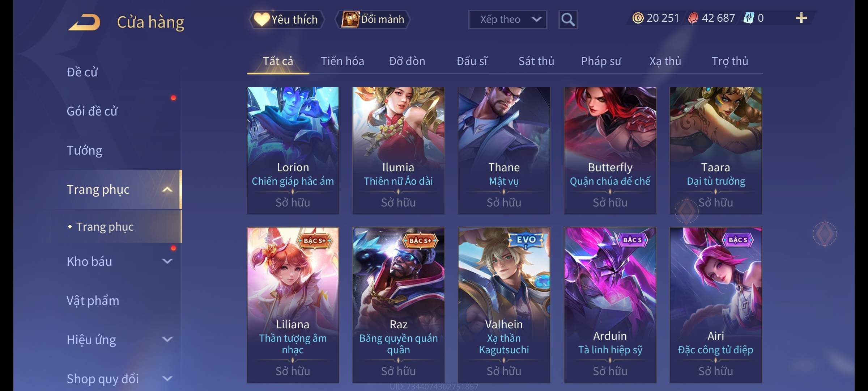Open the Lorion Chiến giáp hắc ám card
The width and height of the screenshot is (868, 391).
point(293,150)
